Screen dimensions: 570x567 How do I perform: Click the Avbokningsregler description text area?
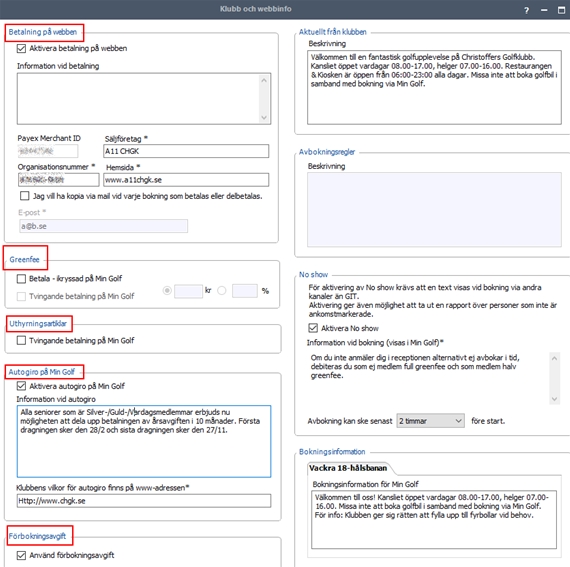pos(434,210)
